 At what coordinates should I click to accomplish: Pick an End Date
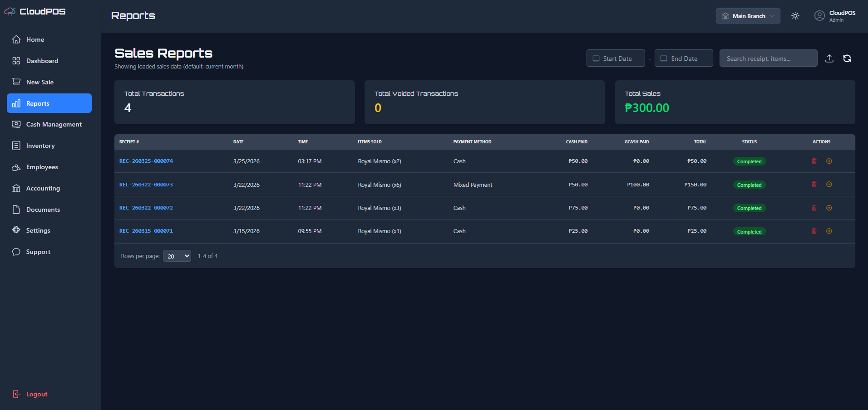pyautogui.click(x=684, y=58)
